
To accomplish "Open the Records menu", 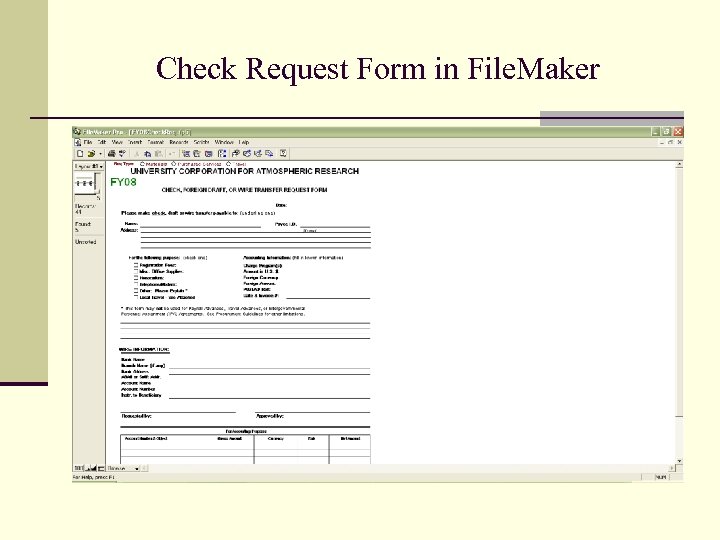I will tap(179, 143).
